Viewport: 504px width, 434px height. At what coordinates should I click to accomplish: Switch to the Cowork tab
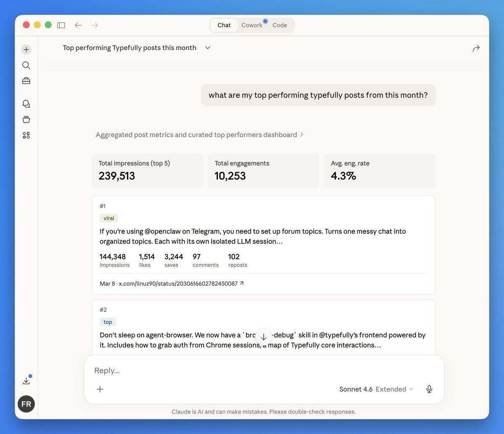252,25
